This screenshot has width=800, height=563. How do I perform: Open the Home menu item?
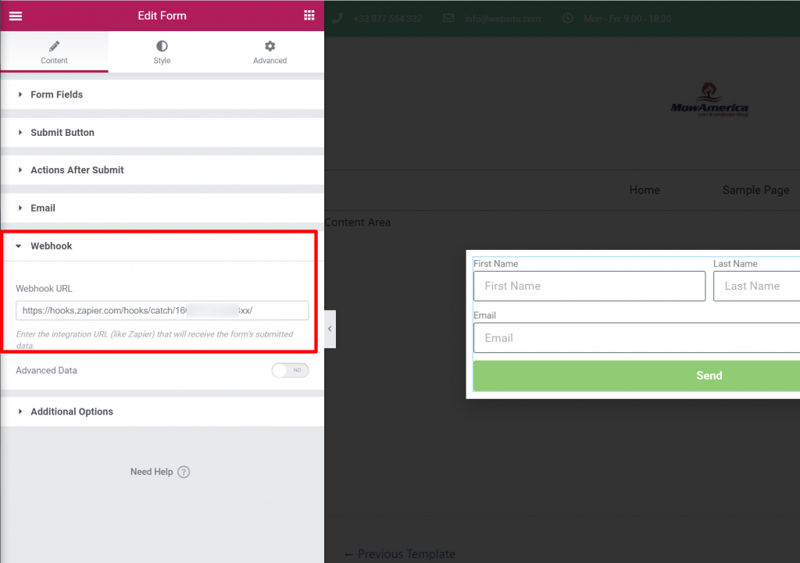point(644,190)
